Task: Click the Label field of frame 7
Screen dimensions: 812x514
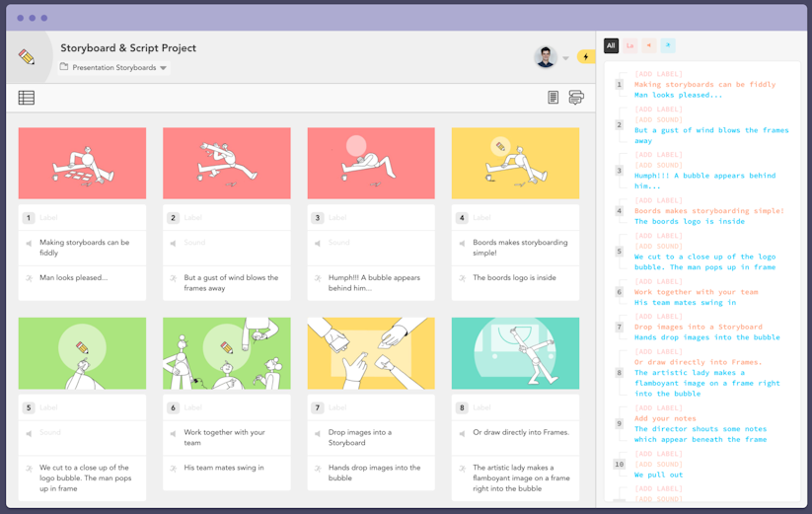Action: [x=371, y=407]
